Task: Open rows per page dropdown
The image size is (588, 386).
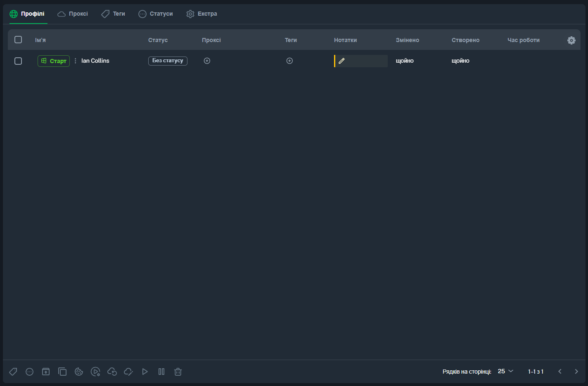Action: tap(505, 371)
